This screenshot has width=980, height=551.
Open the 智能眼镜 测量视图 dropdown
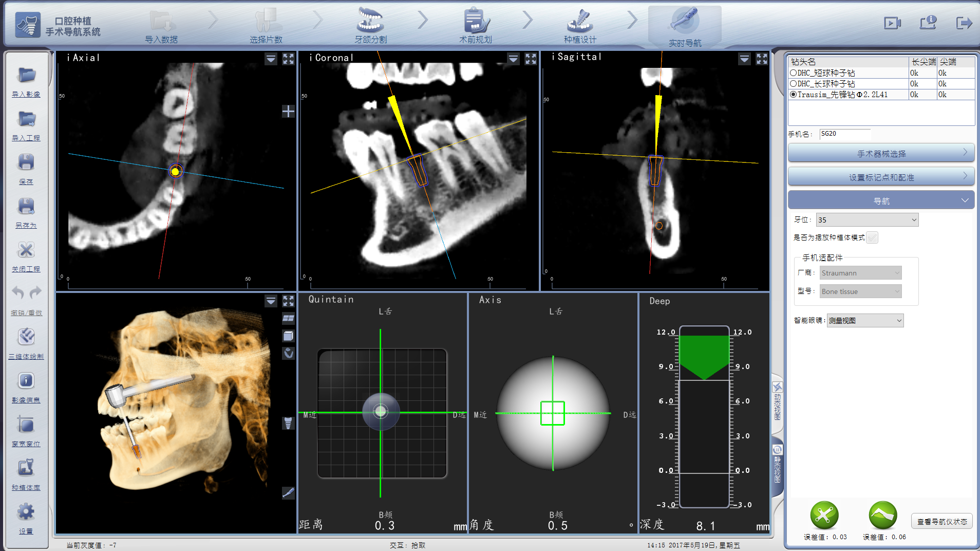[x=865, y=321]
